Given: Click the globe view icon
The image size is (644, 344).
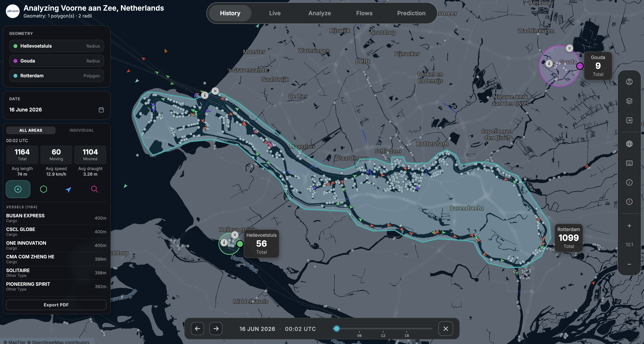Looking at the screenshot, I should click(629, 144).
